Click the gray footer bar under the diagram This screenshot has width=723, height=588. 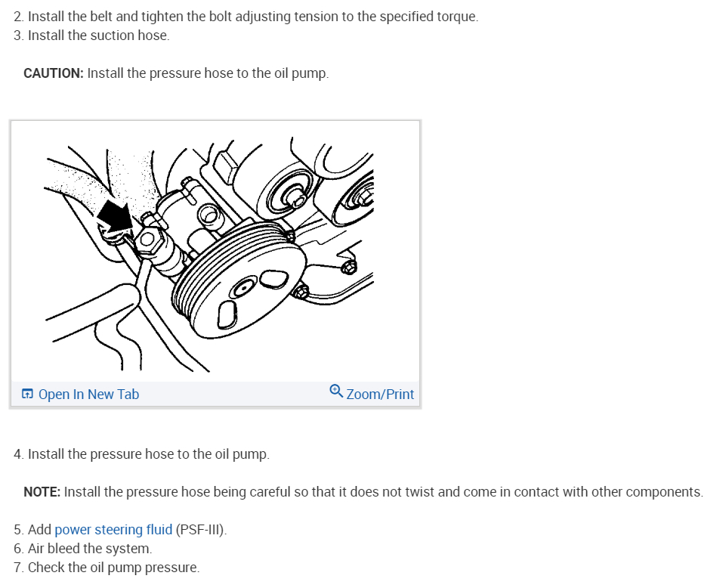pos(215,394)
